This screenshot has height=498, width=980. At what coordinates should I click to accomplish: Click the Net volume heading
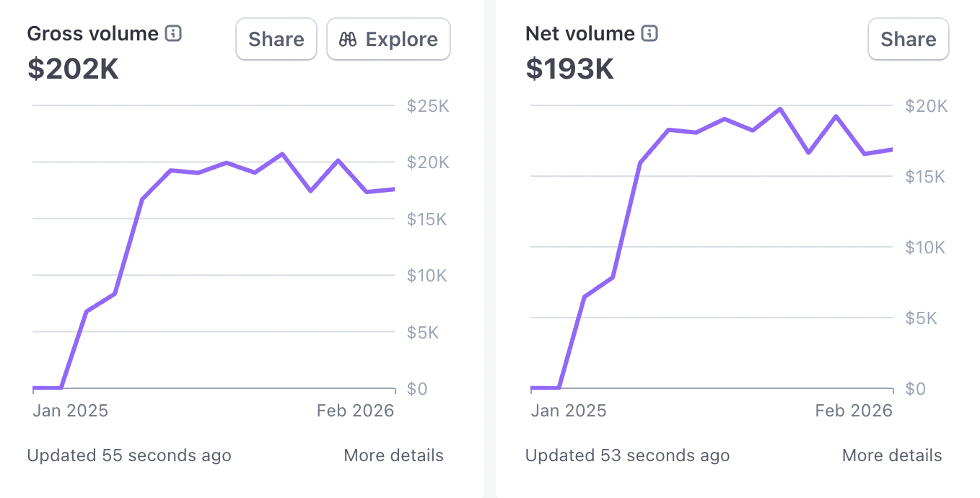point(580,33)
